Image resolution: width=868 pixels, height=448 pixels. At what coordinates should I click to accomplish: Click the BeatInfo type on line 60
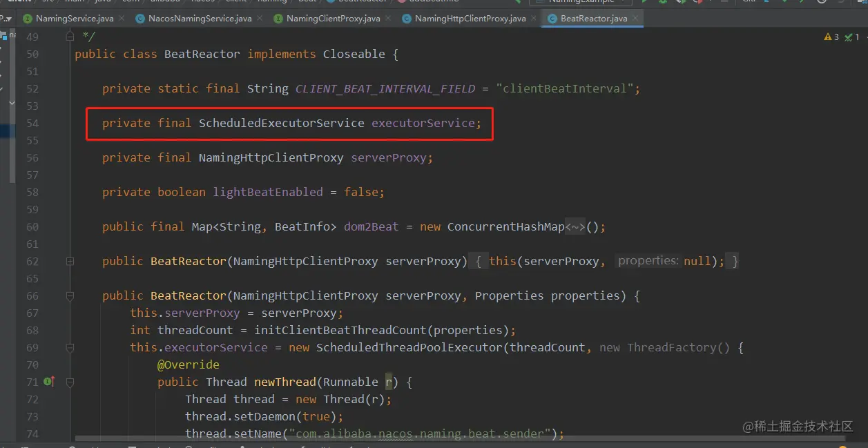pyautogui.click(x=302, y=226)
